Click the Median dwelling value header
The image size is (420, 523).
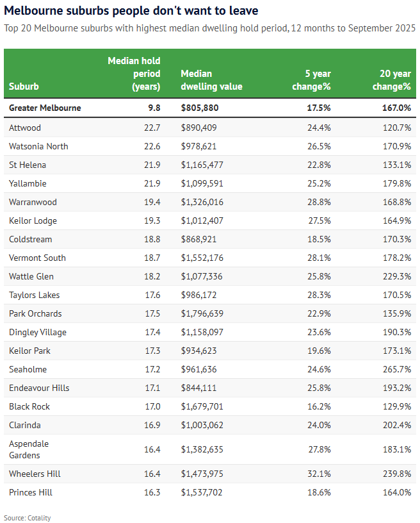tap(211, 80)
